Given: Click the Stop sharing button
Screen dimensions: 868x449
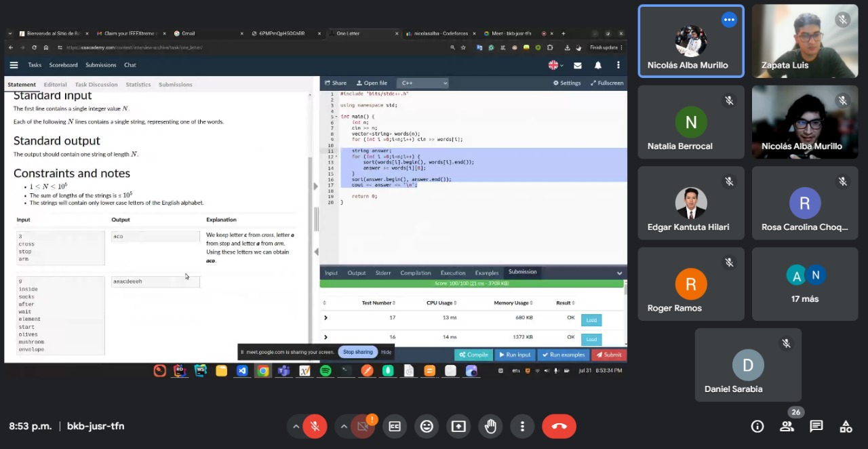Looking at the screenshot, I should pyautogui.click(x=357, y=352).
